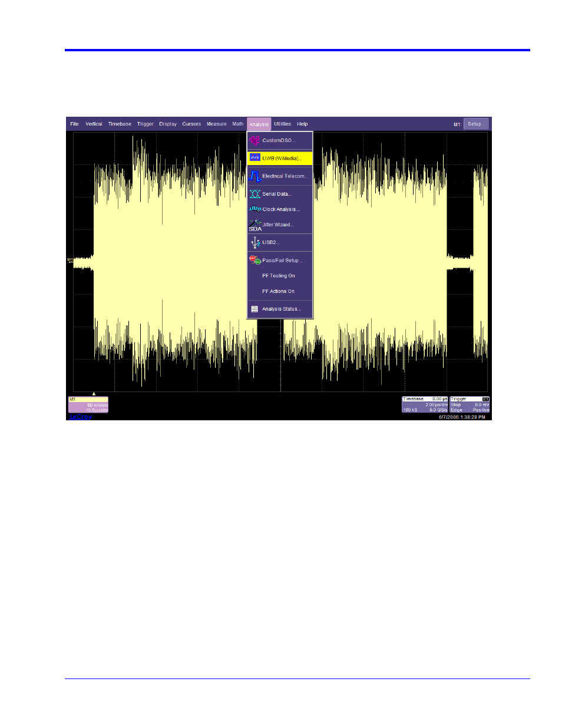The image size is (562, 728).
Task: Click the Positive slope label in Trigger box
Action: (x=481, y=410)
